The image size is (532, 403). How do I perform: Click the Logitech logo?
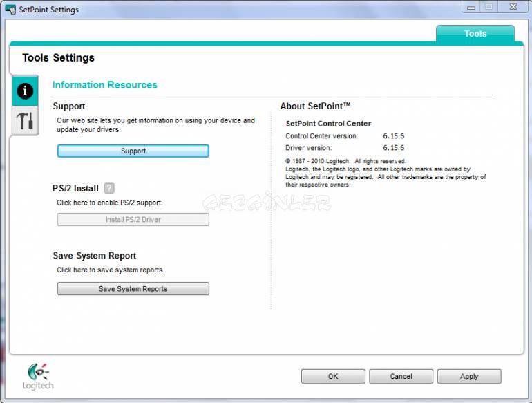tap(38, 376)
